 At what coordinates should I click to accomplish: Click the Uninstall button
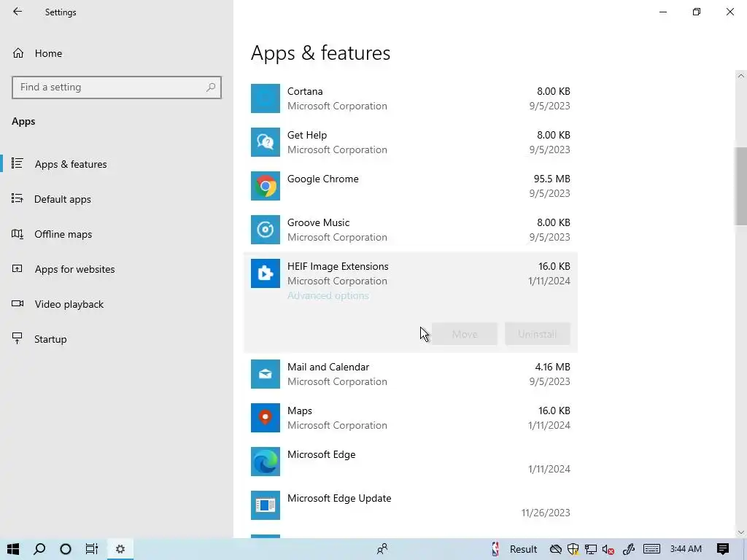tap(538, 334)
